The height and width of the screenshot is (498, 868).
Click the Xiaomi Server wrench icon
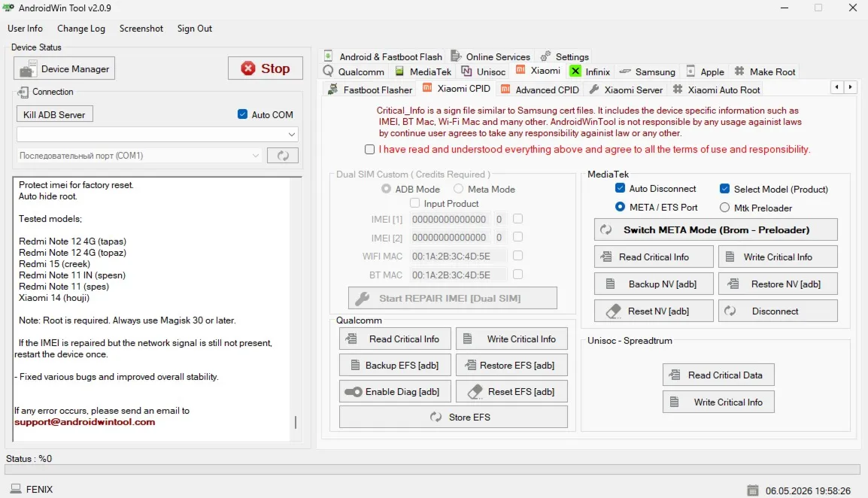point(594,90)
